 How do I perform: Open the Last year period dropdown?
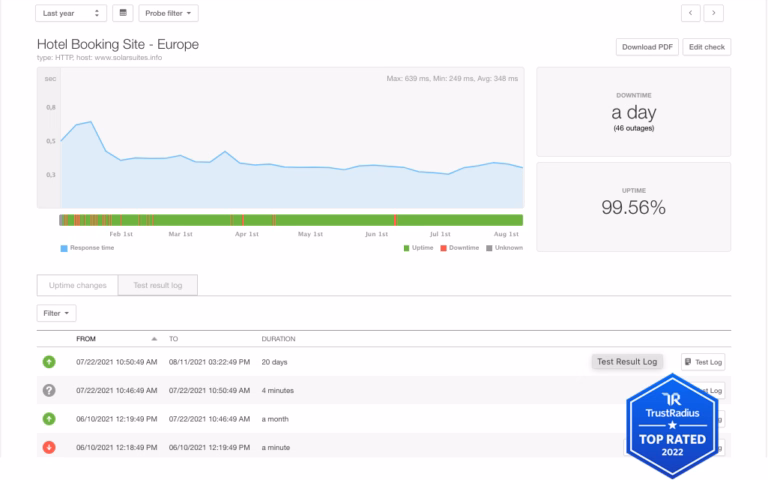coord(71,13)
